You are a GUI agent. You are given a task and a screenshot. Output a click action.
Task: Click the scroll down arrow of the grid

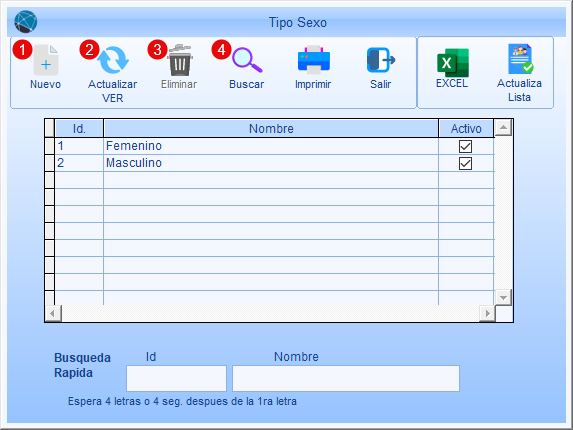pos(503,297)
